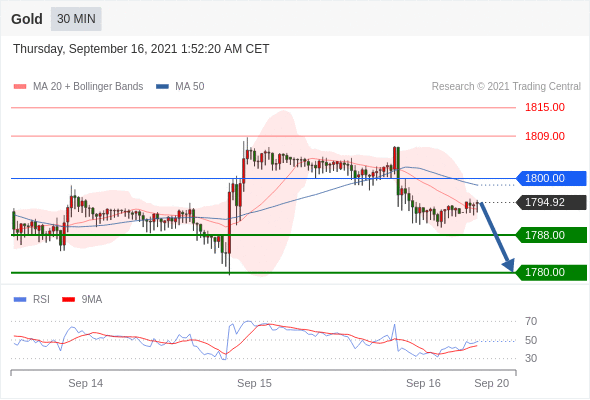Viewport: 590px width, 400px height.
Task: Click the Sep 14 date axis label
Action: tap(85, 383)
